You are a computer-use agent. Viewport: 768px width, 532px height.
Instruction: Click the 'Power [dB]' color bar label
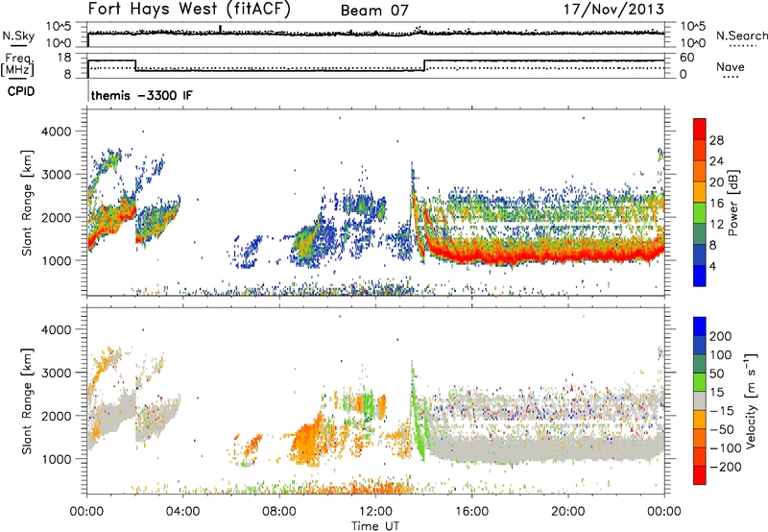pos(732,203)
